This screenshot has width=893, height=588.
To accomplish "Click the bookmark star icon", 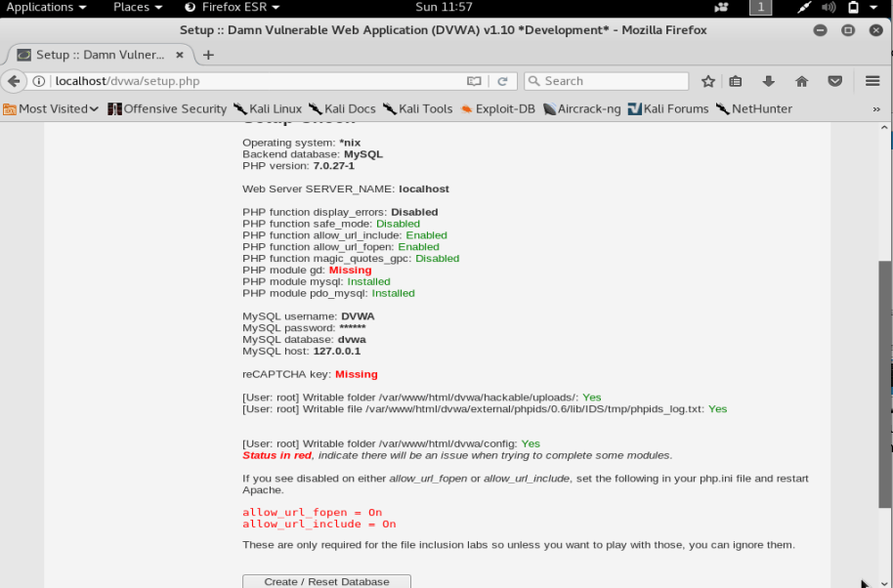I will [x=708, y=81].
